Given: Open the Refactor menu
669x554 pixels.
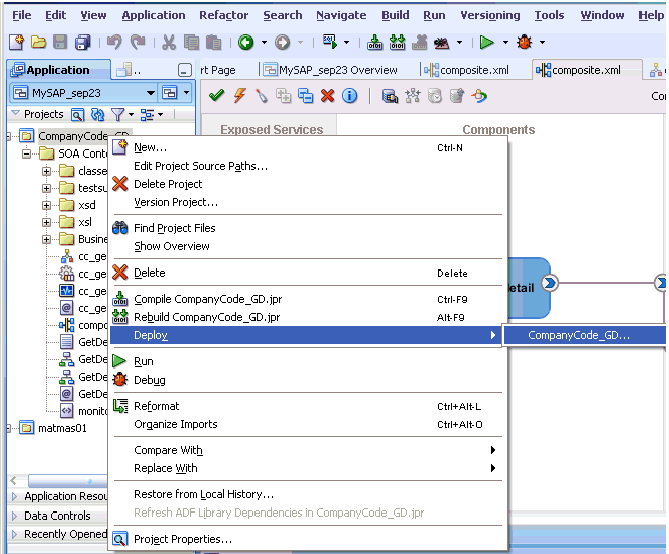Looking at the screenshot, I should (x=224, y=15).
